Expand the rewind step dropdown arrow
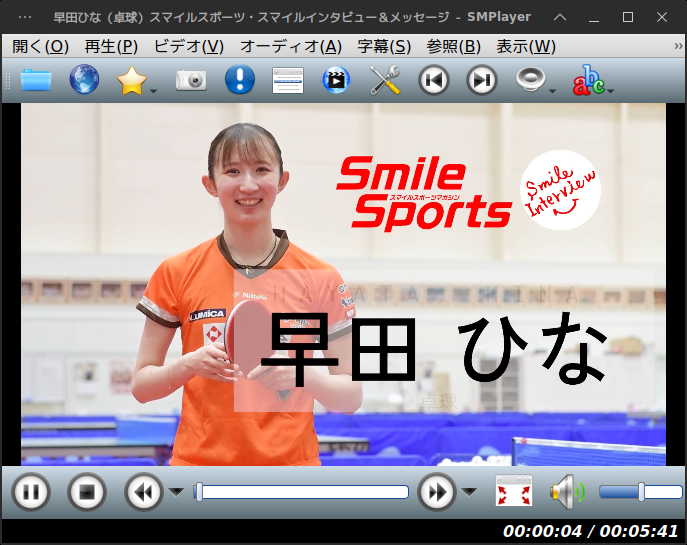Screen dimensions: 687x545 176,492
